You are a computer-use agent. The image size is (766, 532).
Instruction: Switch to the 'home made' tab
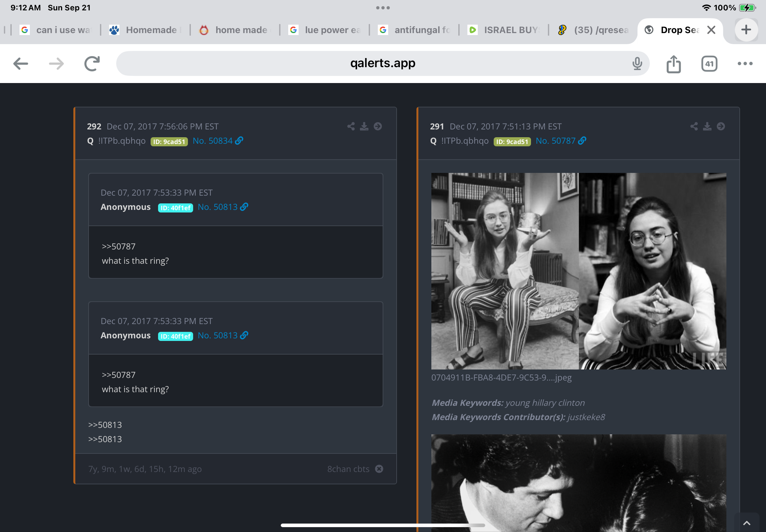point(235,30)
